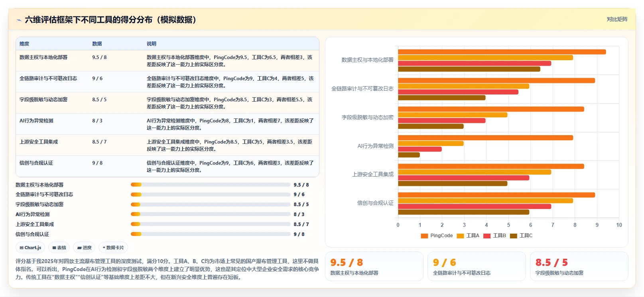Click 工具C bar for AI行为异常检测
This screenshot has height=297, width=644.
(409, 155)
